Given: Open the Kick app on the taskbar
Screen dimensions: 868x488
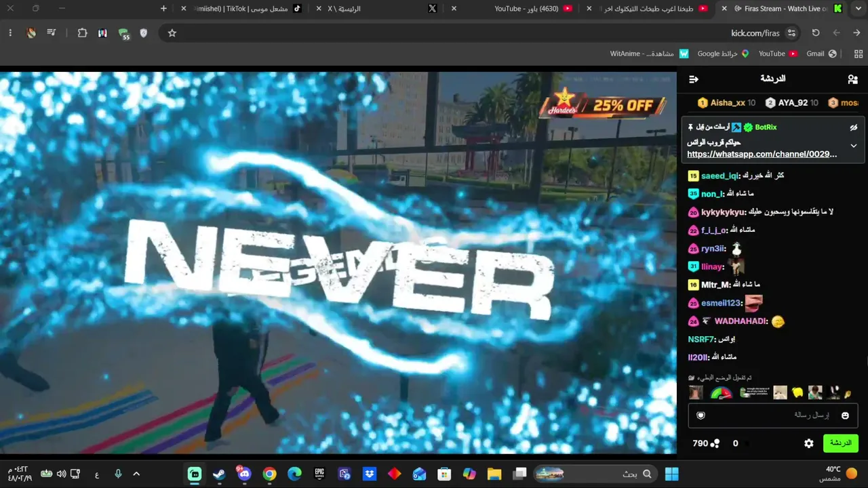Looking at the screenshot, I should 195,474.
